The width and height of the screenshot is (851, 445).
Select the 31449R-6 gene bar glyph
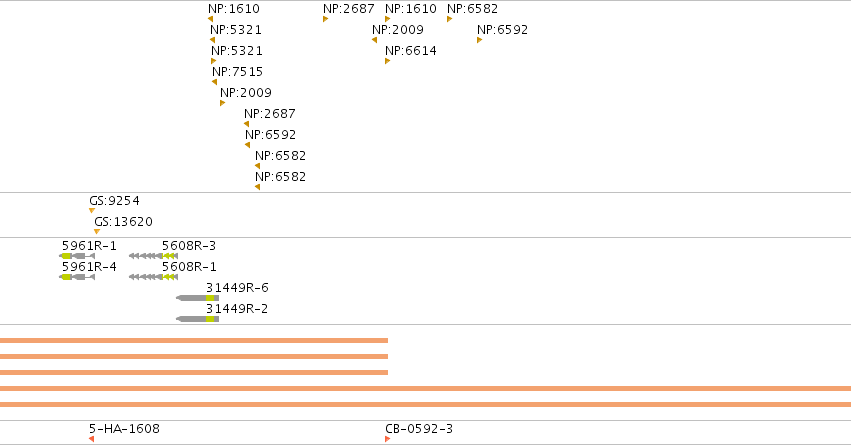198,298
